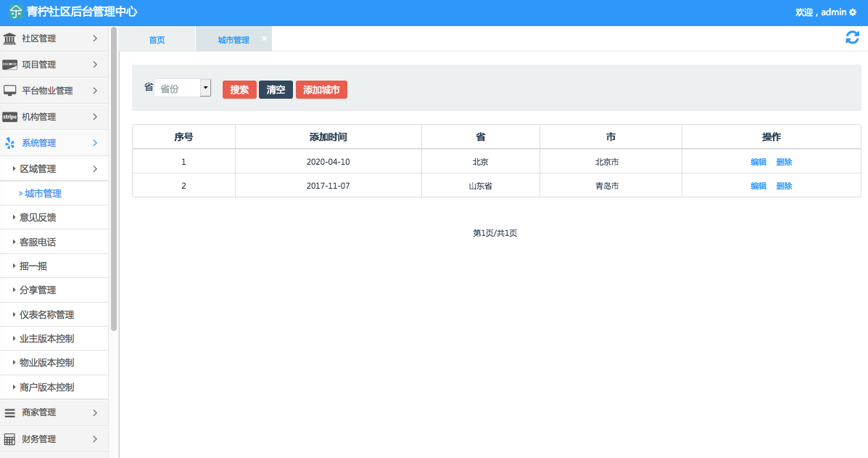Open 意见反馈 in the sidebar

click(x=38, y=218)
